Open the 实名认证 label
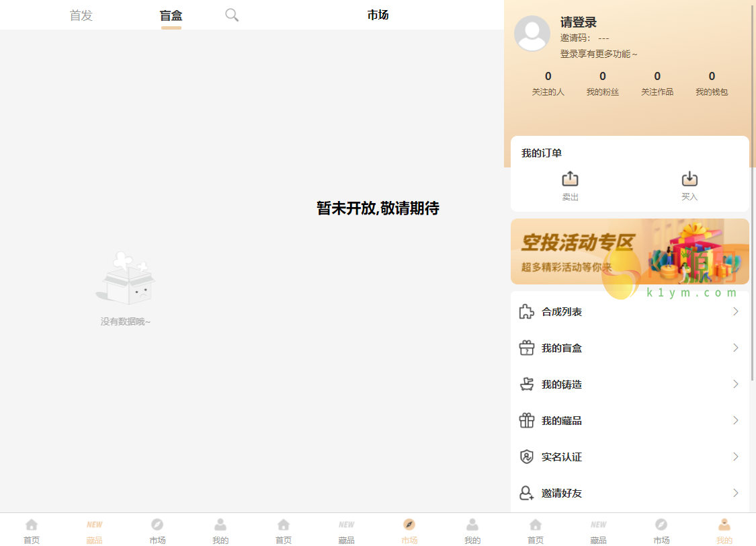Viewport: 756px width, 546px height. 562,457
